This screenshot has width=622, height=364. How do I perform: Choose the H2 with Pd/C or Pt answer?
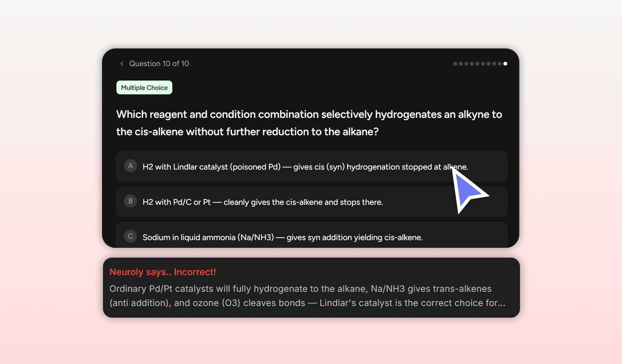click(262, 202)
